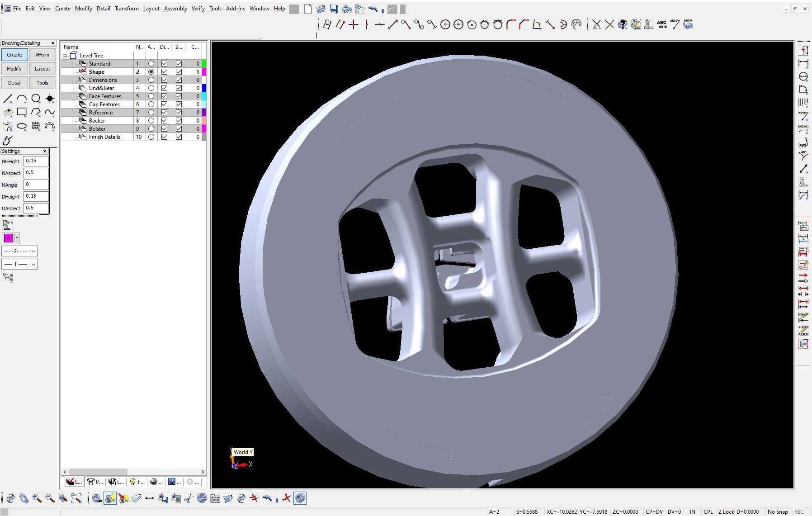Toggle Display checkbox for Reference level
Image resolution: width=812 pixels, height=516 pixels.
click(165, 113)
